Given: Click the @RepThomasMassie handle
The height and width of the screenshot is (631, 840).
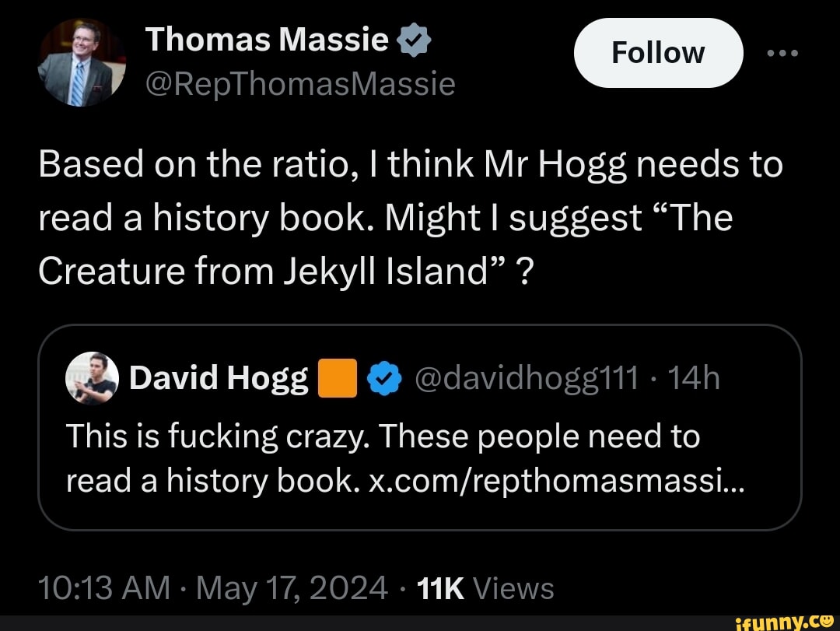Looking at the screenshot, I should pyautogui.click(x=300, y=82).
